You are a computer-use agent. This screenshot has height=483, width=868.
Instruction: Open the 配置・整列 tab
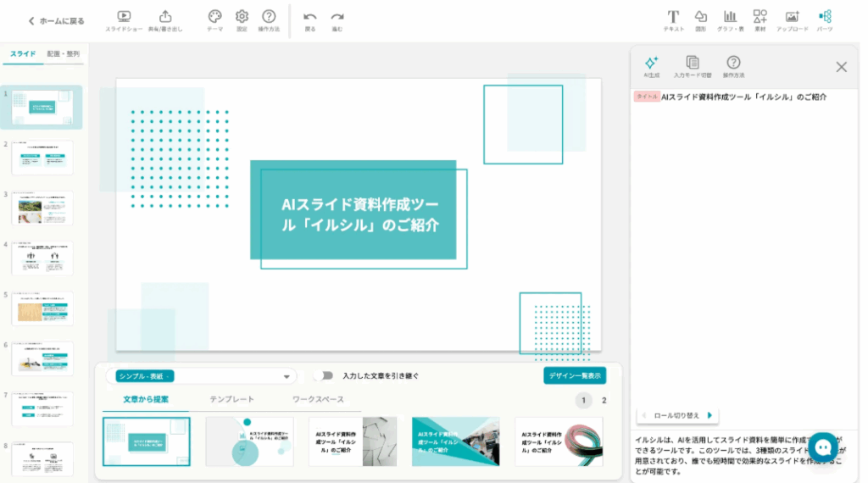(x=63, y=54)
